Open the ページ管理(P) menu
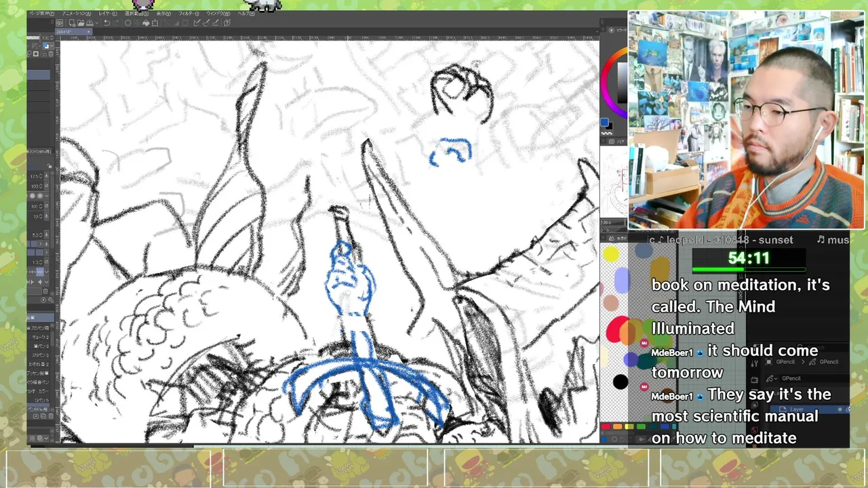 click(41, 14)
